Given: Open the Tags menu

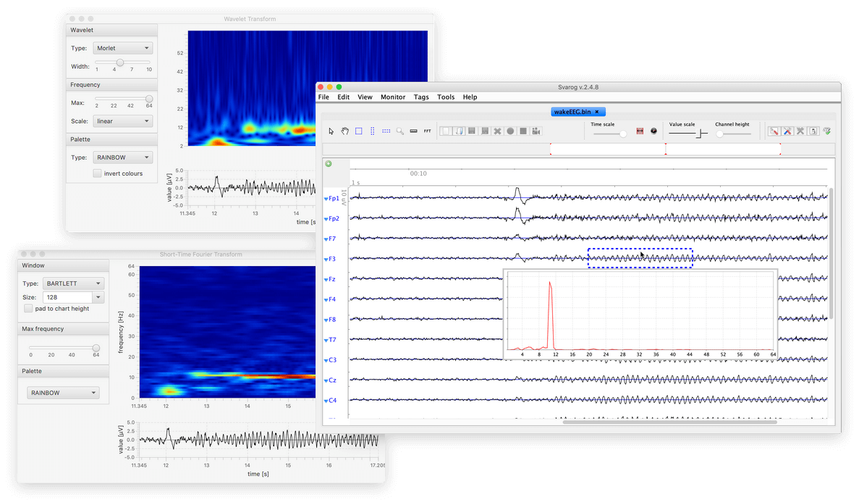Looking at the screenshot, I should click(421, 97).
